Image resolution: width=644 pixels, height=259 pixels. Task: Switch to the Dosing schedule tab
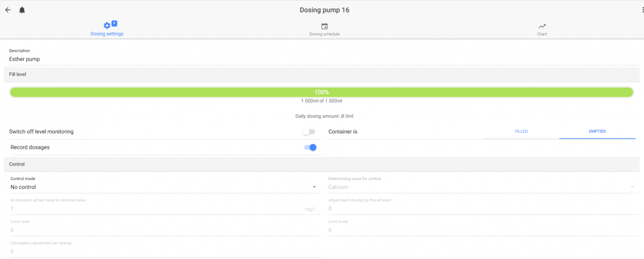click(324, 30)
